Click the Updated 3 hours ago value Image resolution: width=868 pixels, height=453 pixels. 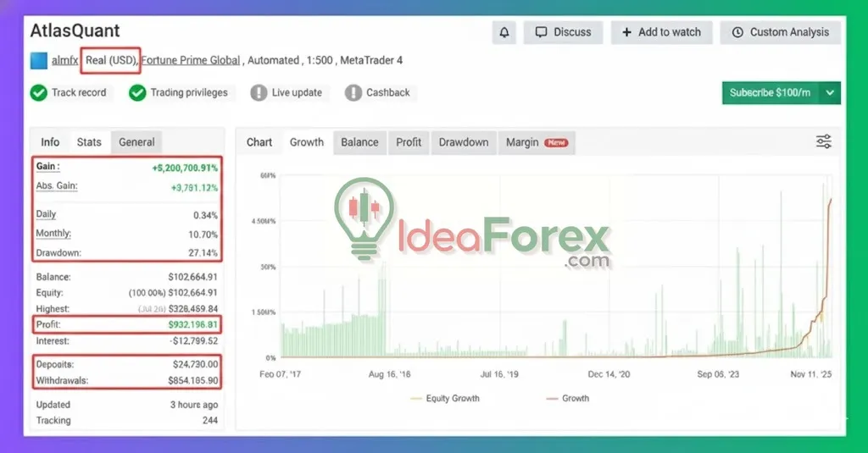[x=194, y=405]
